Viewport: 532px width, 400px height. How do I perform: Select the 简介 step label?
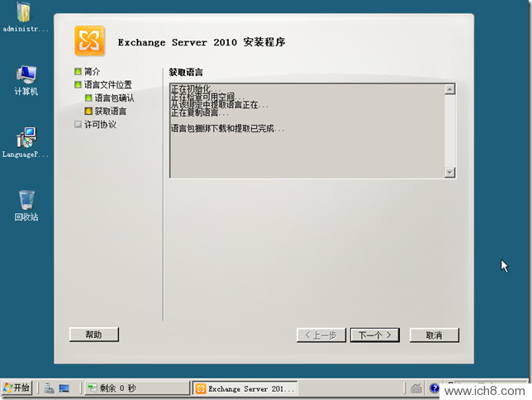pos(92,71)
